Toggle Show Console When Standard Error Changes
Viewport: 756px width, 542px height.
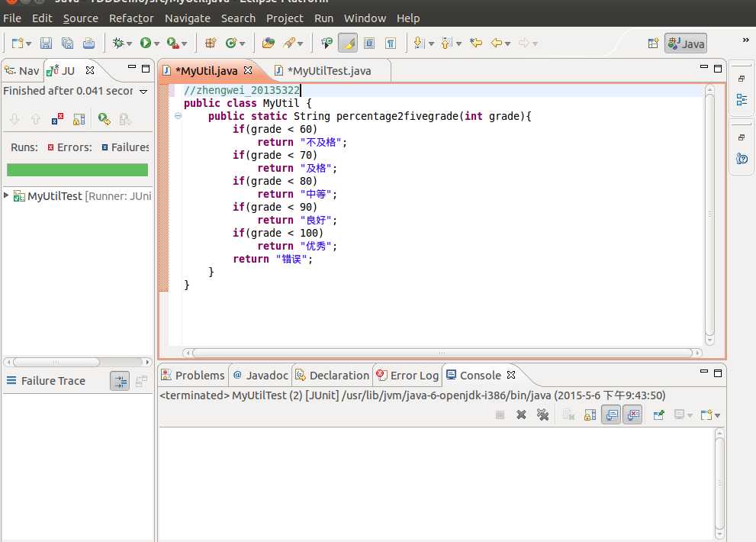pos(632,415)
